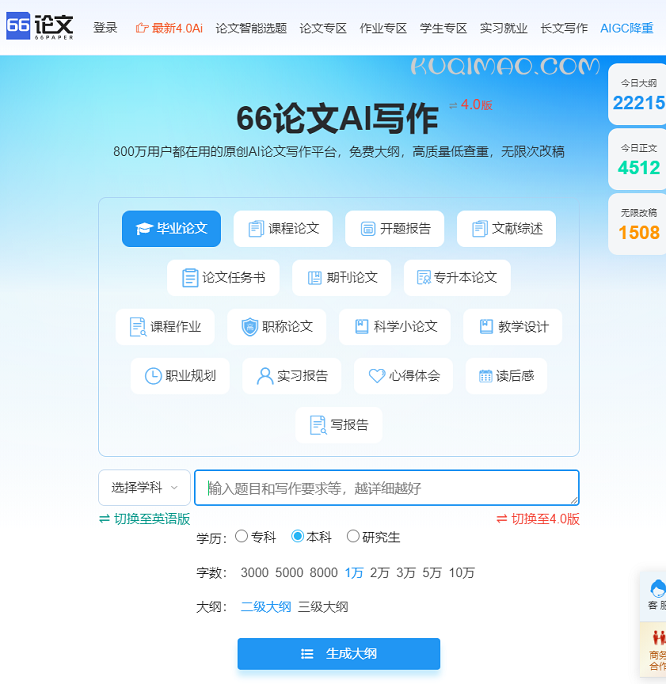
Task: Click the list icon on 生成大纲 button
Action: pos(307,654)
